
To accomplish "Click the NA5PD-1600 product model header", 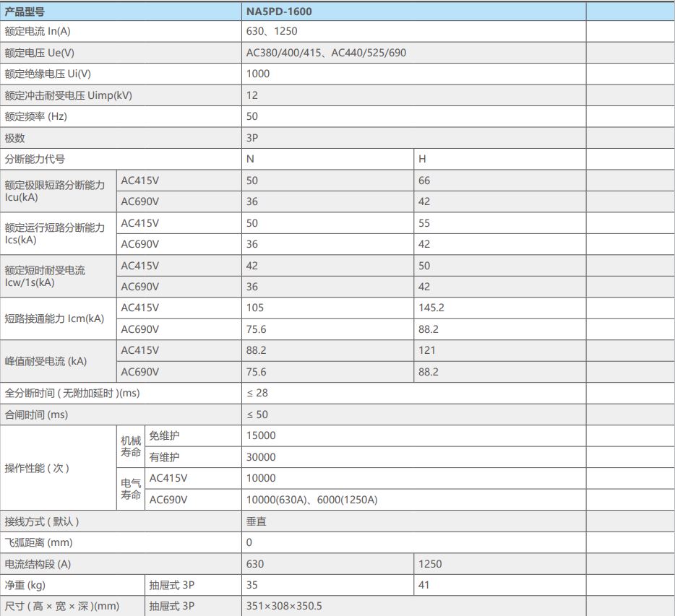I will click(279, 12).
